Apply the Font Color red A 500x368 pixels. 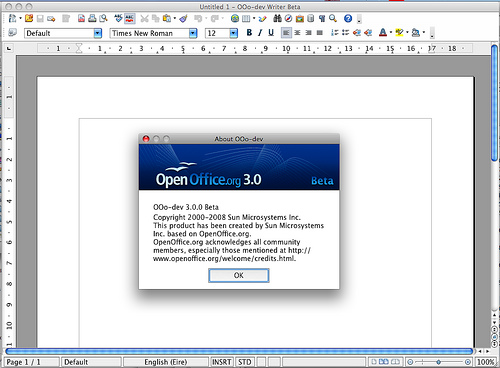383,33
